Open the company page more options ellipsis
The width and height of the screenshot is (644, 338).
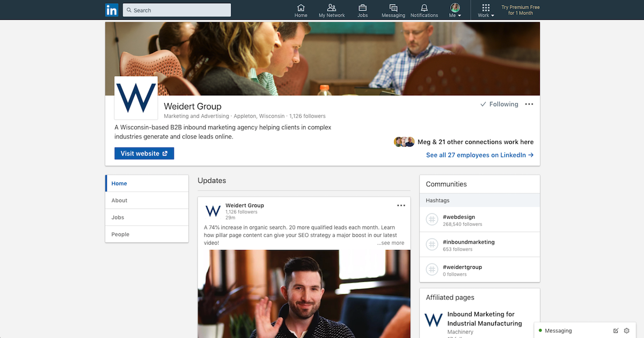pyautogui.click(x=529, y=104)
